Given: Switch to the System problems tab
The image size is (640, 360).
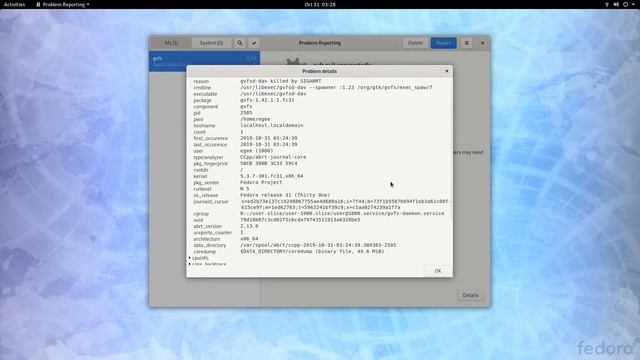Looking at the screenshot, I should [211, 43].
